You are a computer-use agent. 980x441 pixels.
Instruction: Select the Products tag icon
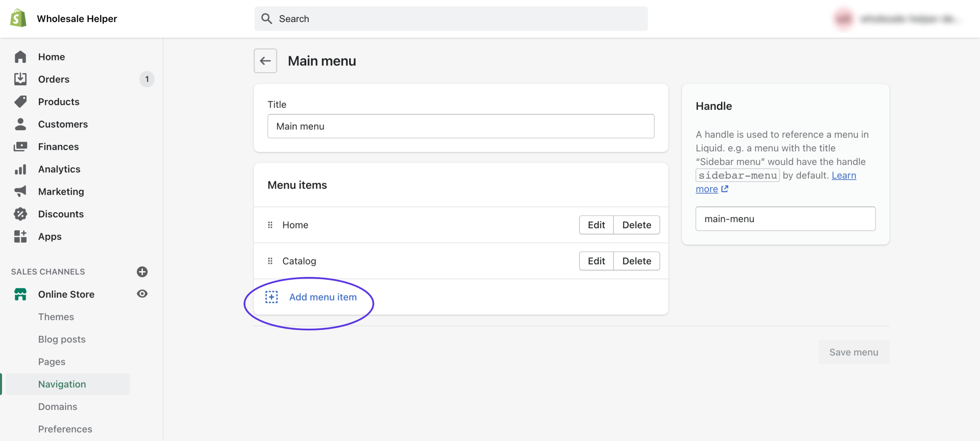click(20, 101)
